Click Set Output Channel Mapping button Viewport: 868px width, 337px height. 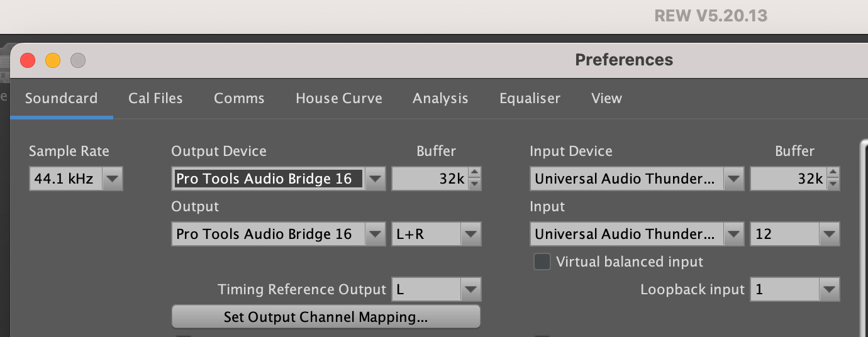[326, 317]
